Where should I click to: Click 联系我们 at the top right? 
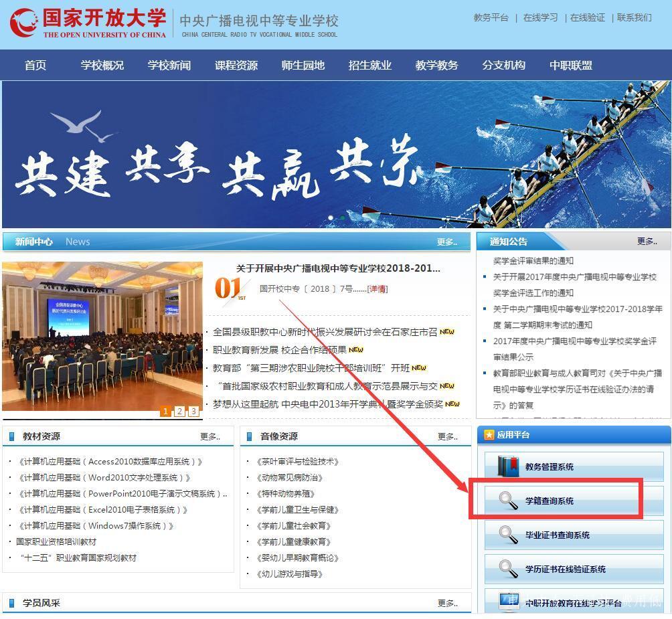(x=633, y=17)
